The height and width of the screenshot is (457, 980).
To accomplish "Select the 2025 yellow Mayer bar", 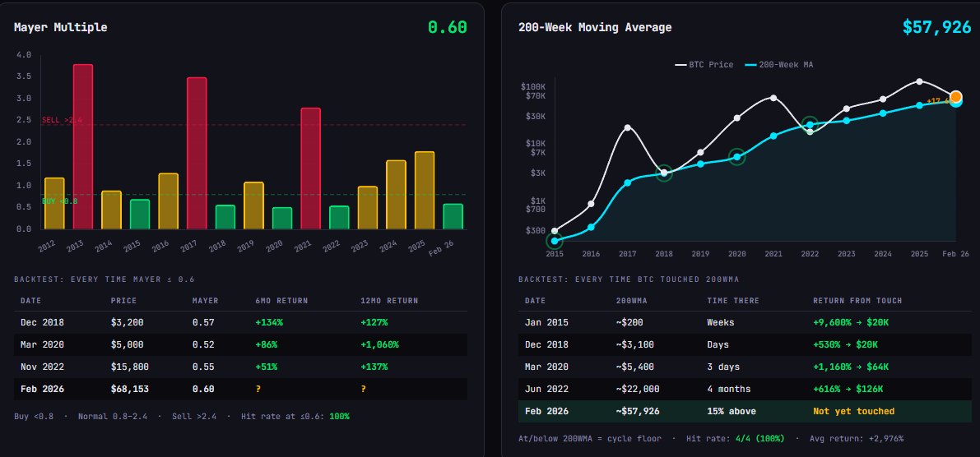I will coord(425,190).
